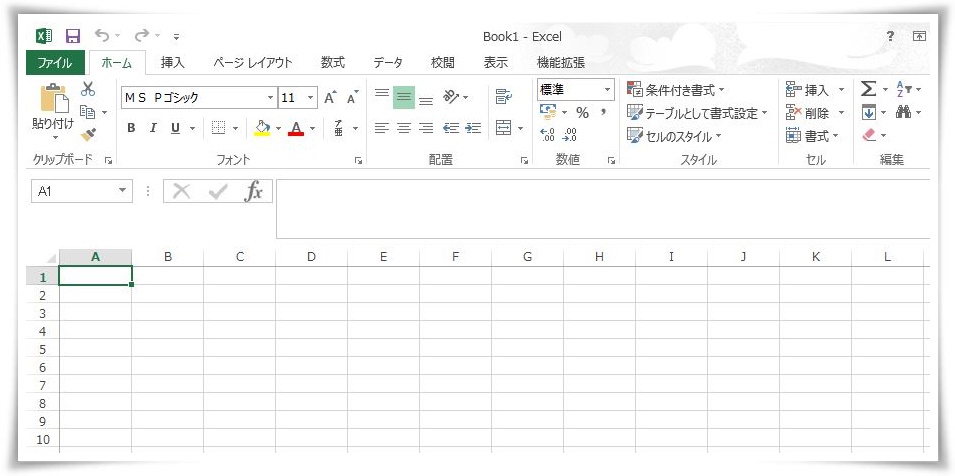Viewport: 955px width, 476px height.
Task: Apply percent style format
Action: pyautogui.click(x=582, y=113)
